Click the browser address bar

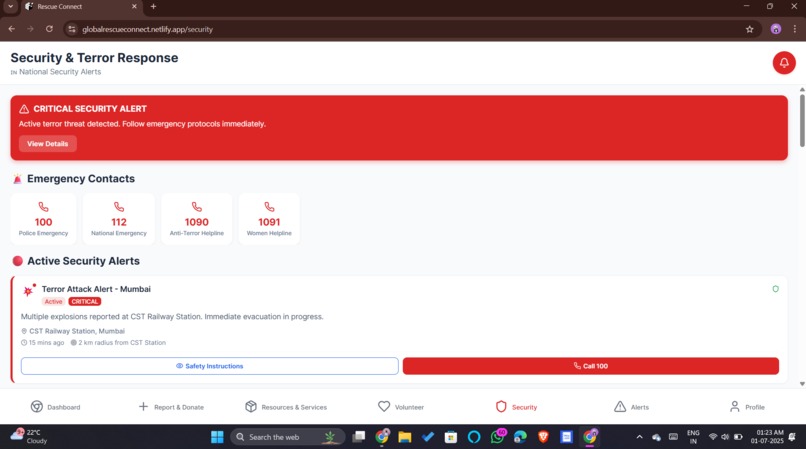coord(411,29)
